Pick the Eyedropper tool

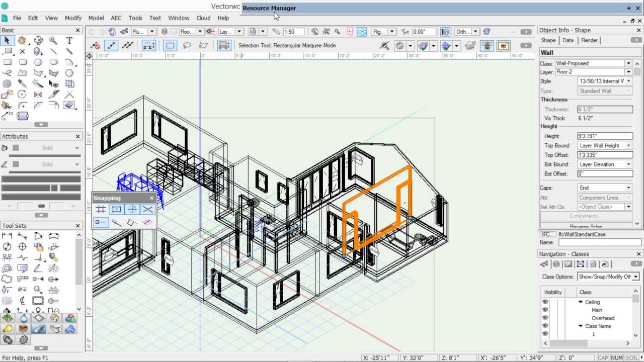23,82
